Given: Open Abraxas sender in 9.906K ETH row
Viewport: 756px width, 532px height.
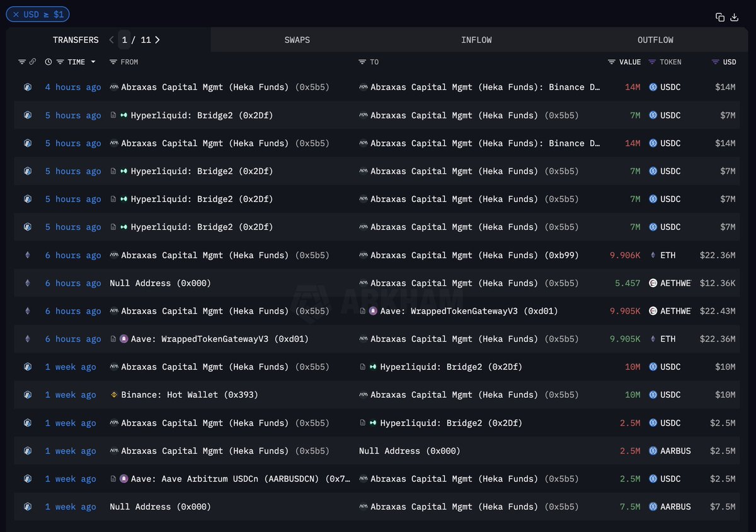Looking at the screenshot, I should click(x=225, y=255).
